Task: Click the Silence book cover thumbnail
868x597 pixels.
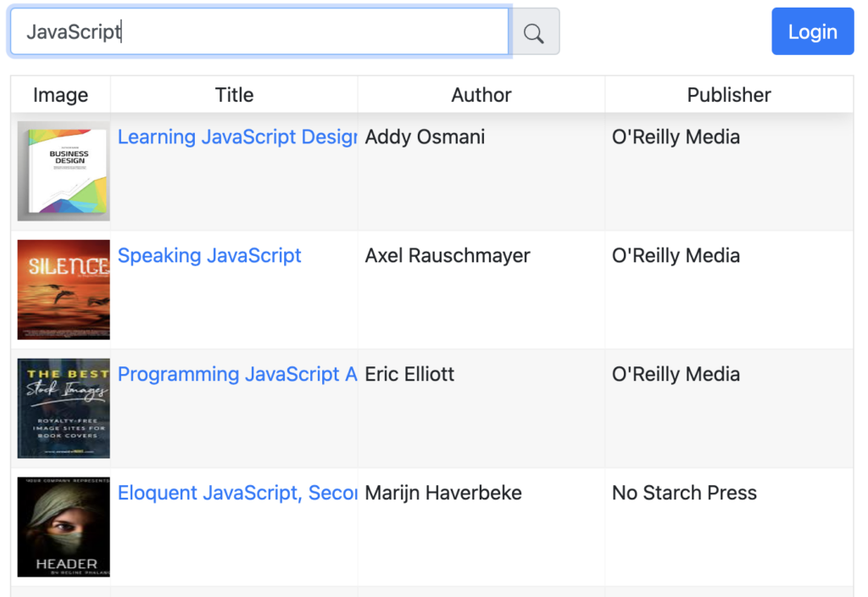Action: (x=64, y=290)
